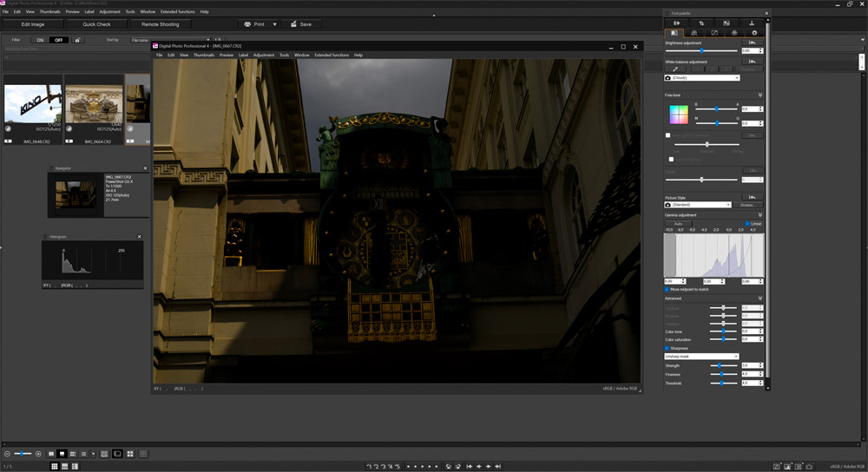Viewport: 868px width, 472px height.
Task: Click the Blue-Amber fine-tune slider
Action: [717, 109]
